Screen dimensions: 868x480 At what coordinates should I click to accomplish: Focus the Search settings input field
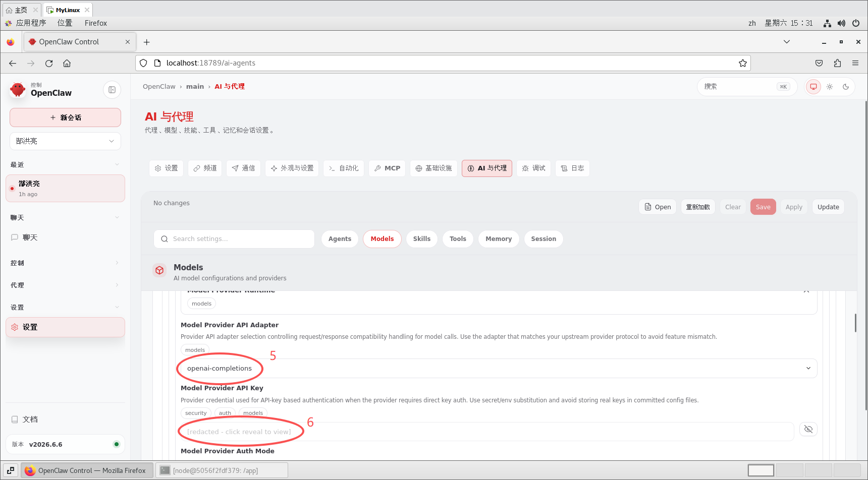click(234, 239)
